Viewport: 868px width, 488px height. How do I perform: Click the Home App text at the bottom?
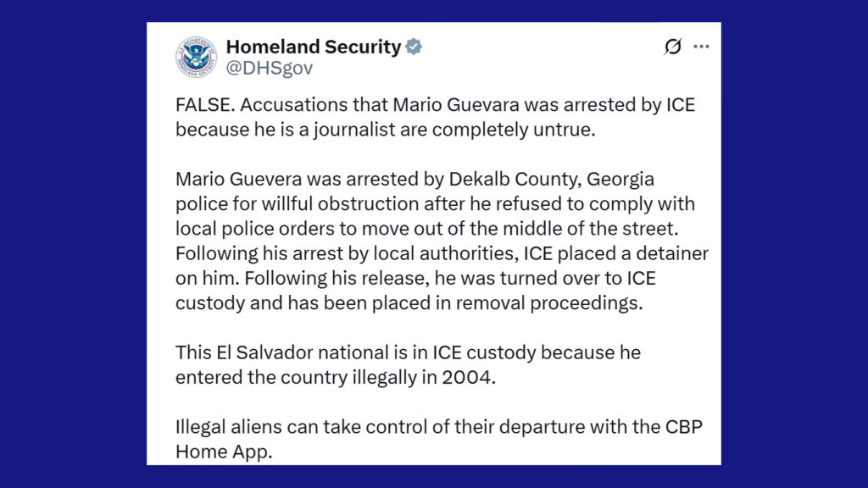[x=224, y=452]
